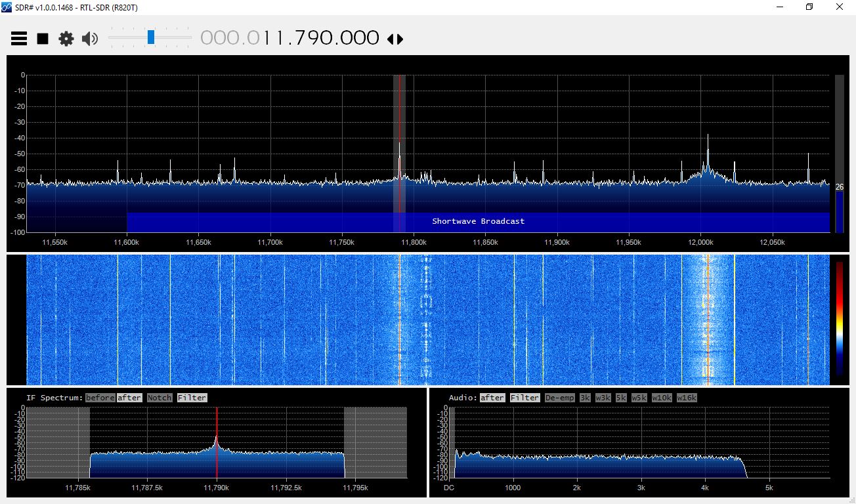Select the 3k audio bandwidth button
Viewport: 856px width, 504px height.
tap(585, 398)
